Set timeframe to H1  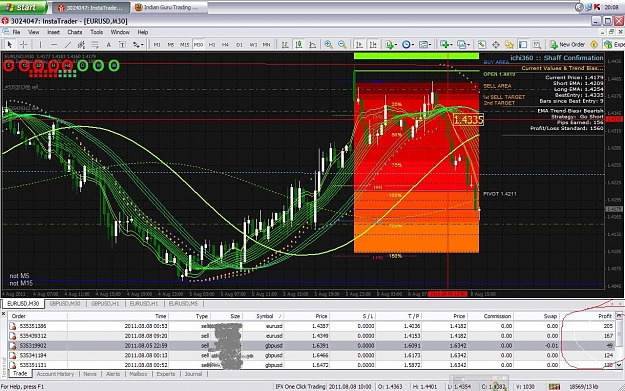[x=212, y=45]
